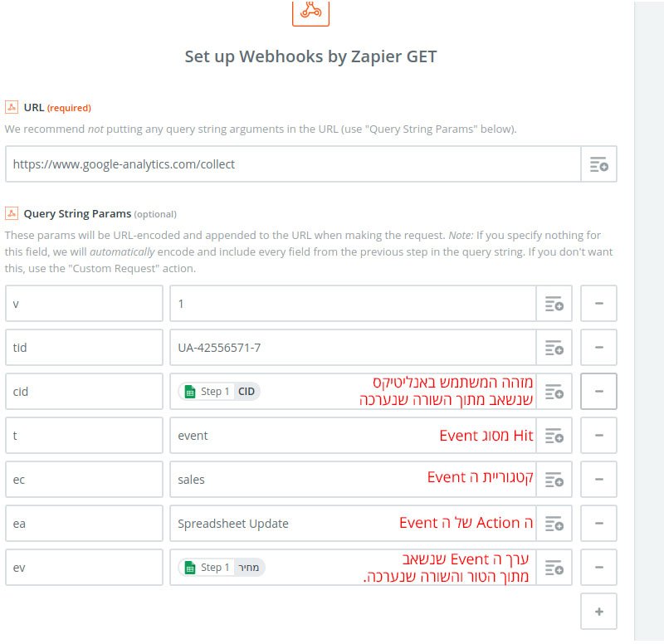Click the tid value field UA-42556571-7
This screenshot has height=644, width=664.
coord(353,348)
